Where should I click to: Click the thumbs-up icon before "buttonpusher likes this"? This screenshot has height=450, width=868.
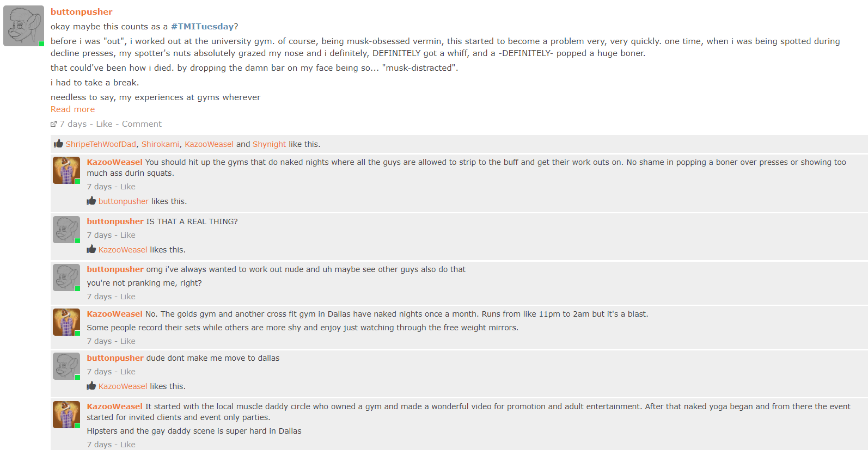(91, 201)
